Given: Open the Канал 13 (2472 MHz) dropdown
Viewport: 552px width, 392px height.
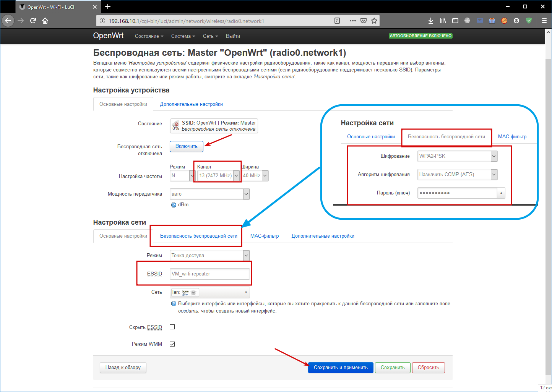Looking at the screenshot, I should [x=219, y=176].
